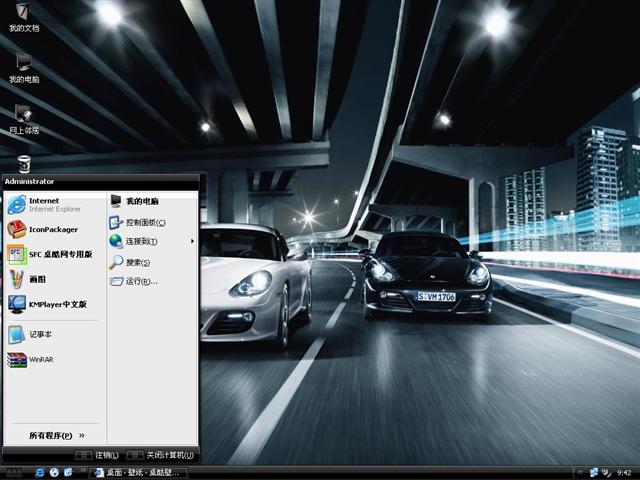
Task: Launch IconPackager from the Start menu
Action: pyautogui.click(x=52, y=229)
